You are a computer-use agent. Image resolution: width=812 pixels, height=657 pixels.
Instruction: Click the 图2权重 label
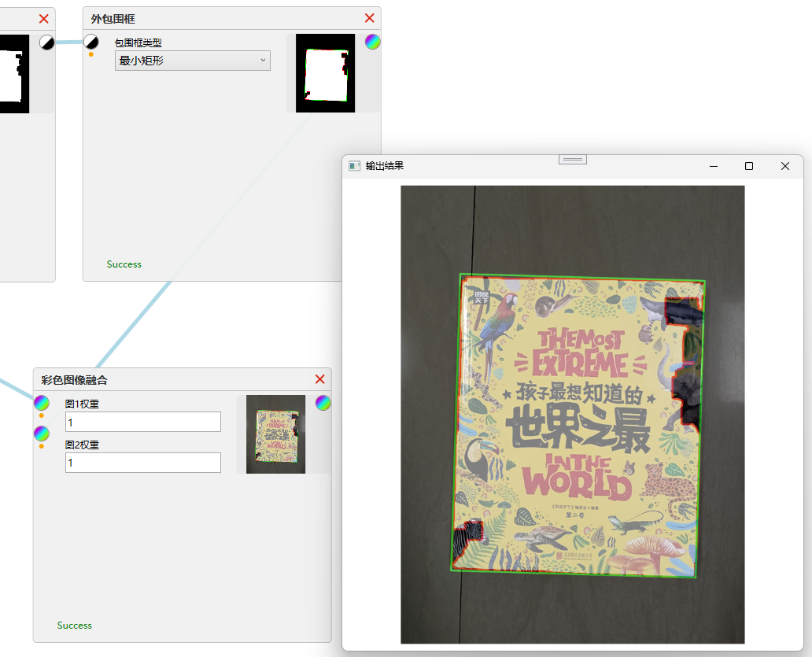click(82, 445)
